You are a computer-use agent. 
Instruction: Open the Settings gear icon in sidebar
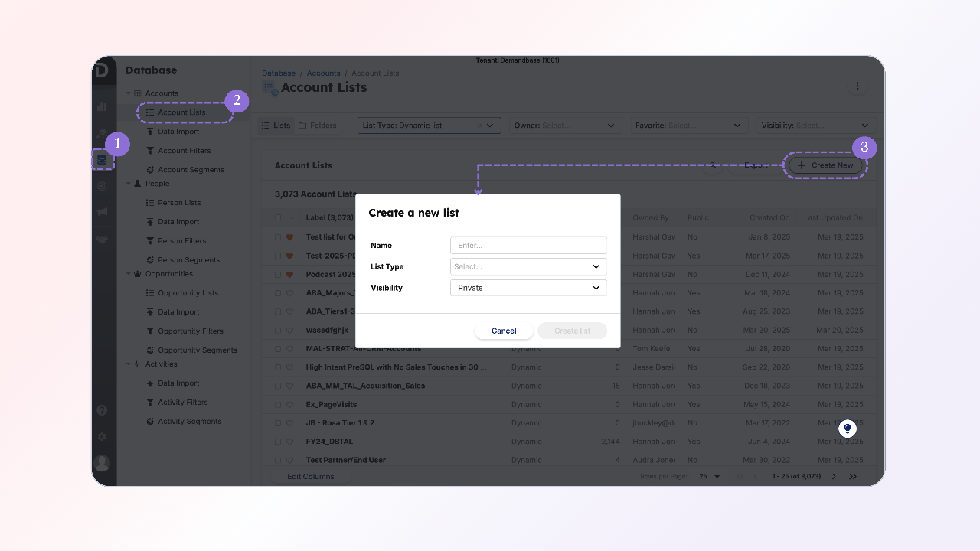103,436
